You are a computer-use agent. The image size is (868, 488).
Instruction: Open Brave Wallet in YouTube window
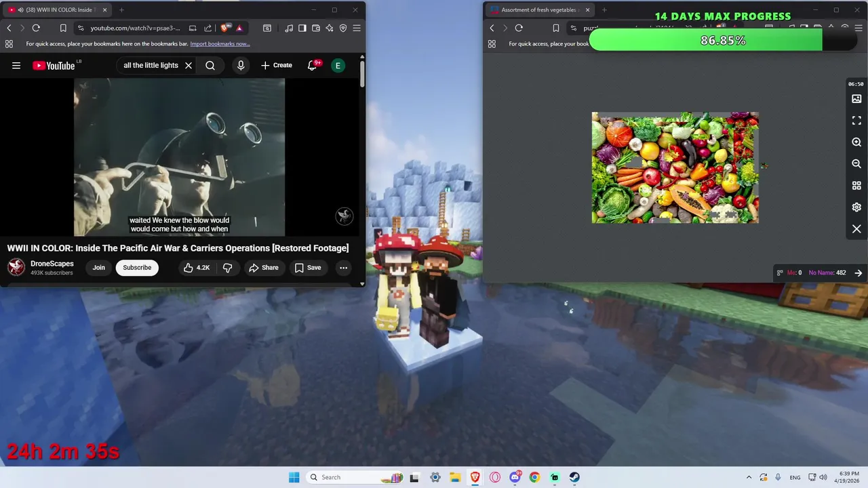tap(316, 28)
